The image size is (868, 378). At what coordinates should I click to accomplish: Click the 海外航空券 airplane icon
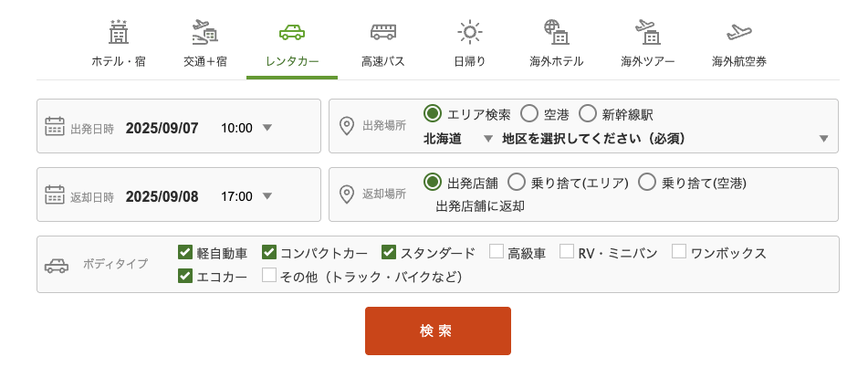pos(739,33)
